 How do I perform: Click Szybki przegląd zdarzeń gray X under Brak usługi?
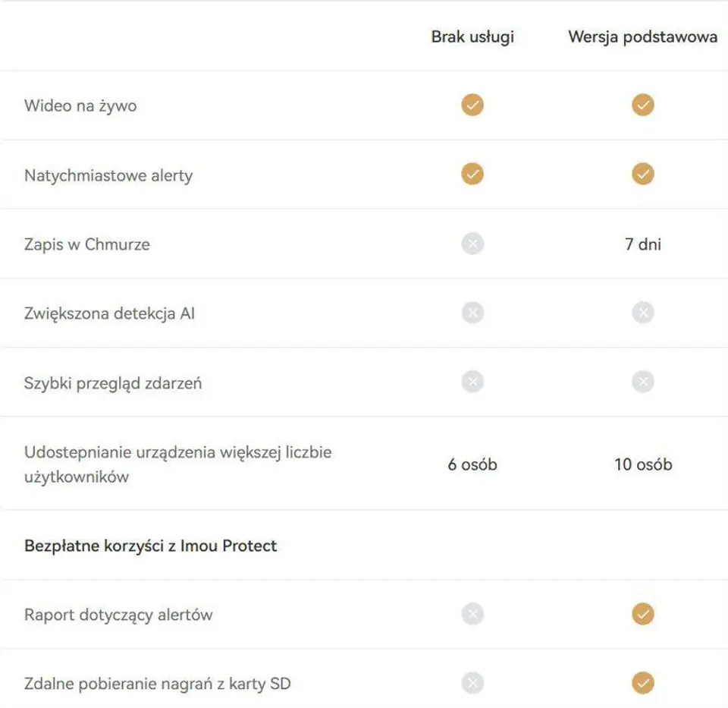coord(472,382)
